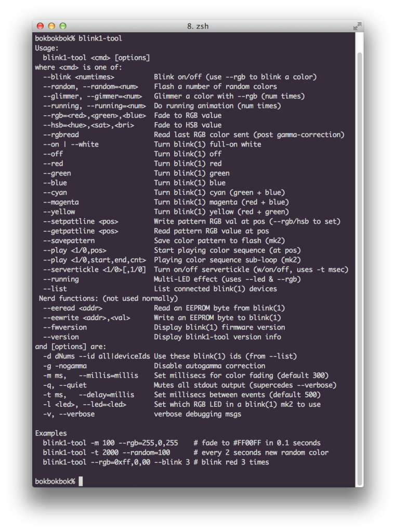Click the '--random=100' example command line
Viewport: 396px width, 532px height.
point(186,453)
